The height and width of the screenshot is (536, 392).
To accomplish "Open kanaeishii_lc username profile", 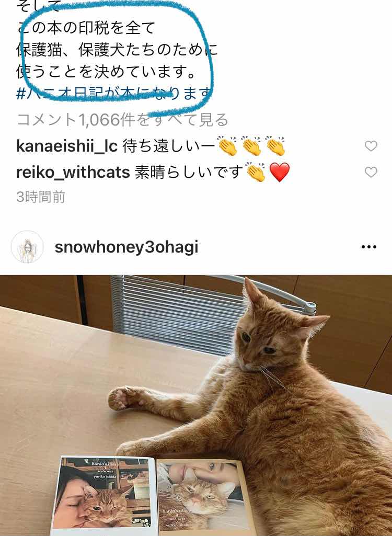I will pos(67,146).
